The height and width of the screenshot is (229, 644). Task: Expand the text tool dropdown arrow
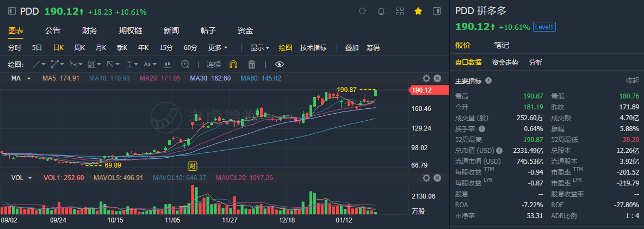pyautogui.click(x=154, y=64)
